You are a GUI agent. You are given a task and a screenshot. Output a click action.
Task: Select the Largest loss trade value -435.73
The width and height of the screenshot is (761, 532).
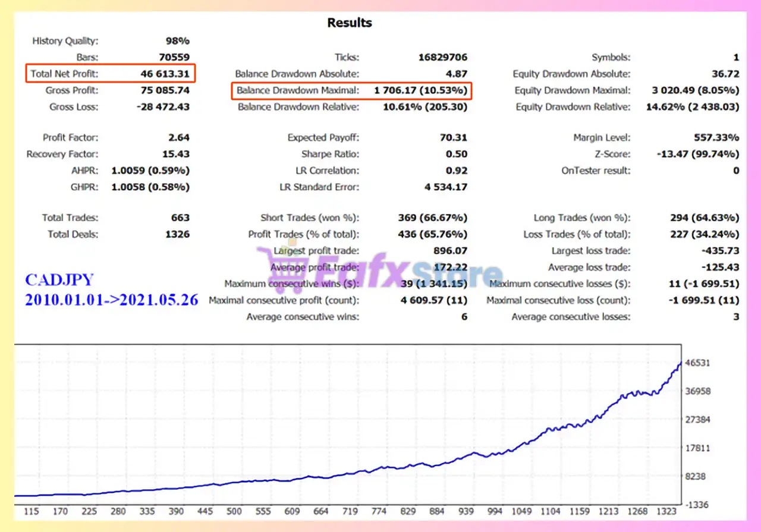tap(720, 251)
